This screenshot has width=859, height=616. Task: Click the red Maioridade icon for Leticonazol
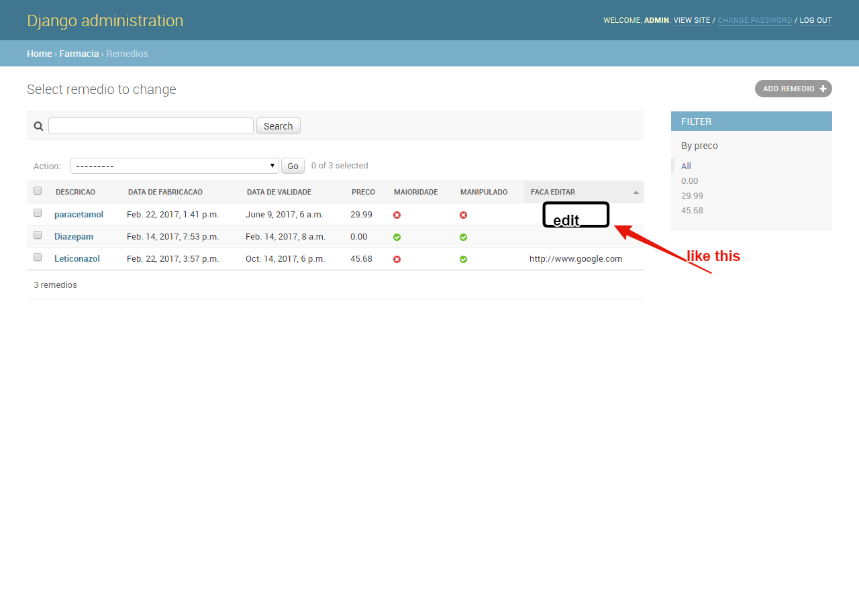click(397, 259)
